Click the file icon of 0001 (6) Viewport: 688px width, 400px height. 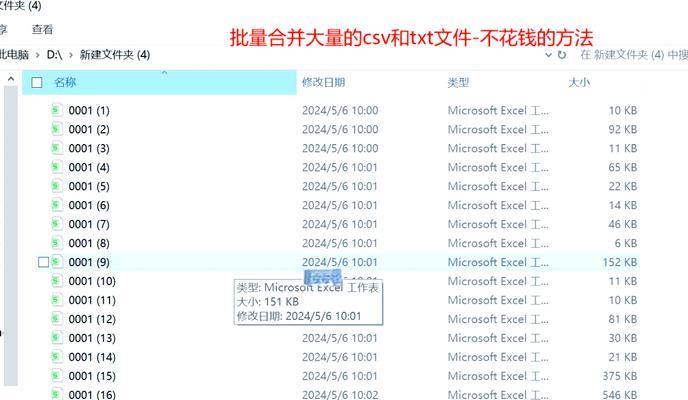[x=57, y=205]
